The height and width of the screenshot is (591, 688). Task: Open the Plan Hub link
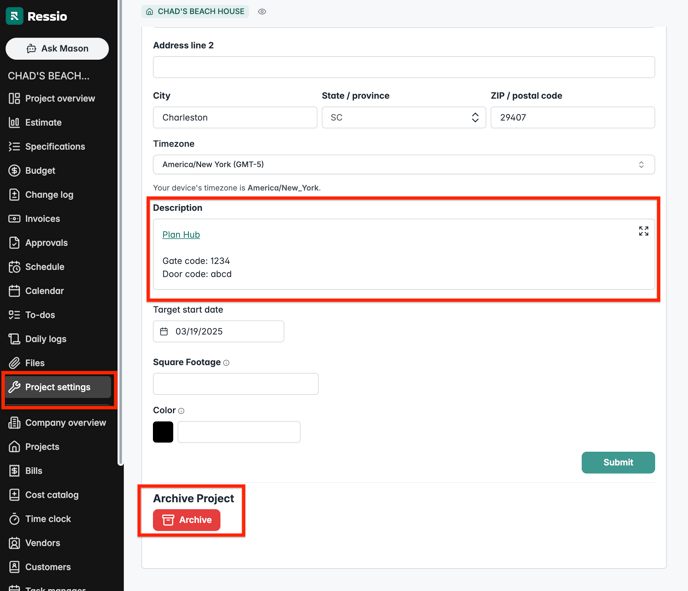[181, 235]
